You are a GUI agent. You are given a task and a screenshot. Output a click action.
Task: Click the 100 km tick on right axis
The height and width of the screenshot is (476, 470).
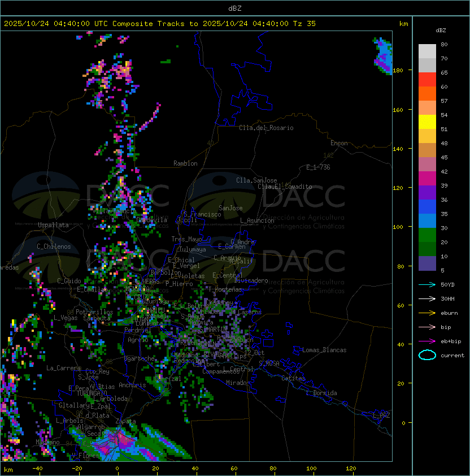(398, 227)
